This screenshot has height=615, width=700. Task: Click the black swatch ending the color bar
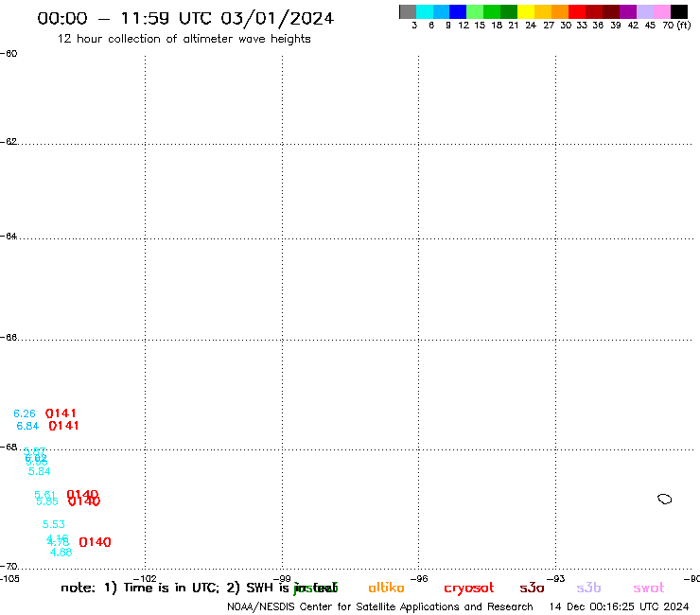coord(678,11)
